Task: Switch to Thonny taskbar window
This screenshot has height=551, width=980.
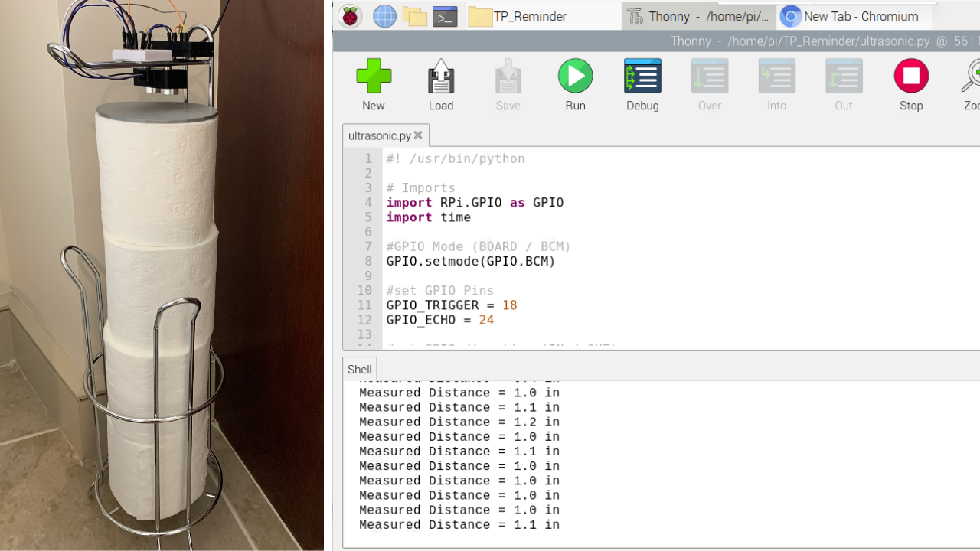Action: (x=698, y=16)
